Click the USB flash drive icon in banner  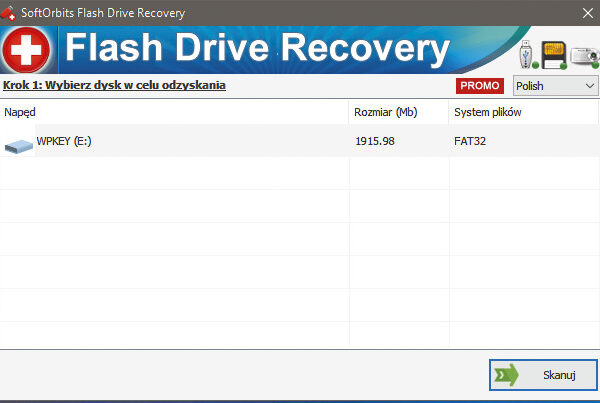[526, 52]
